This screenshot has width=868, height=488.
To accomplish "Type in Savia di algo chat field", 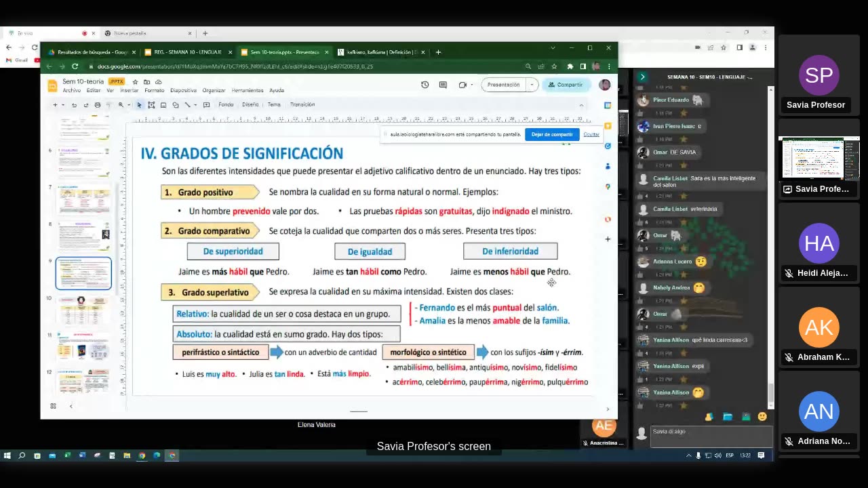I will (x=711, y=436).
